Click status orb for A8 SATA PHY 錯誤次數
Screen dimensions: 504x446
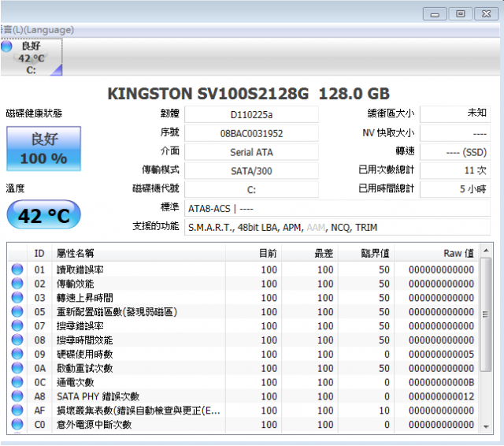click(17, 396)
